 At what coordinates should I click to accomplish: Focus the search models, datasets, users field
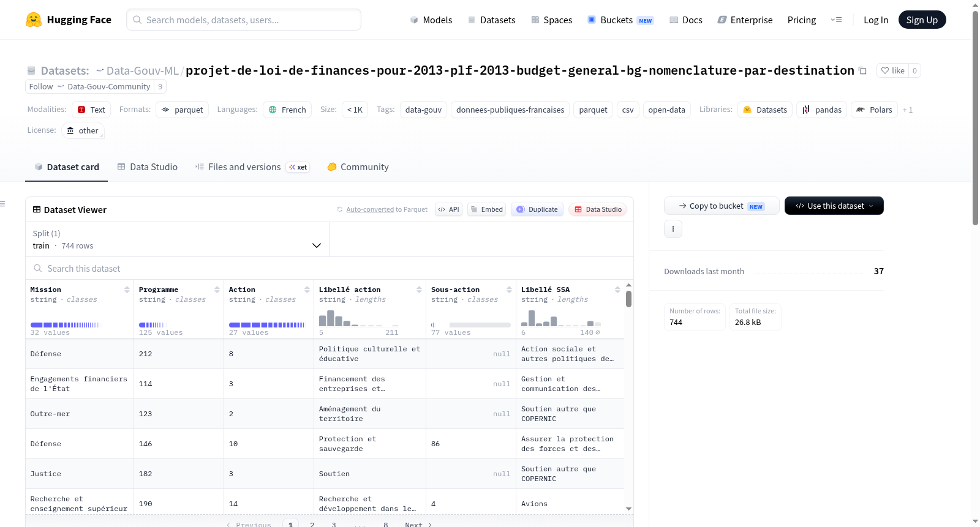244,20
